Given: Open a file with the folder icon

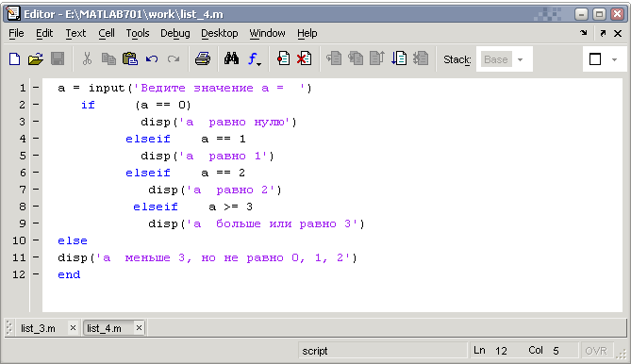Looking at the screenshot, I should coord(36,59).
